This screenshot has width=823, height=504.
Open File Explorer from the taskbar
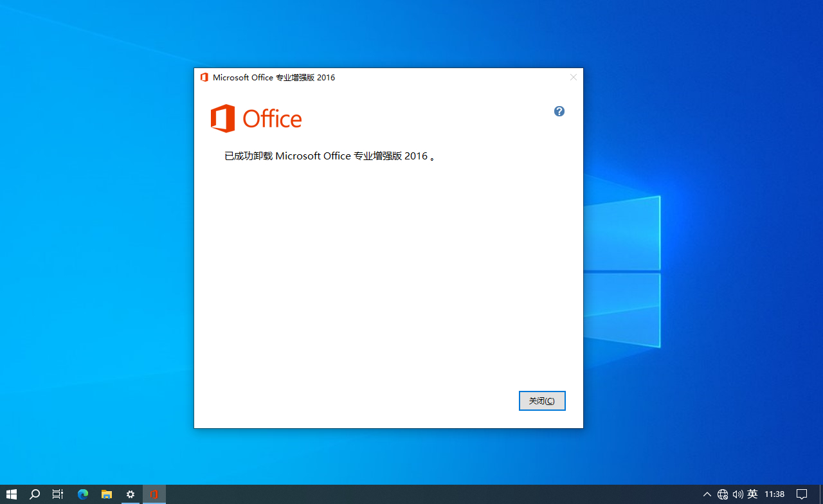pyautogui.click(x=107, y=494)
